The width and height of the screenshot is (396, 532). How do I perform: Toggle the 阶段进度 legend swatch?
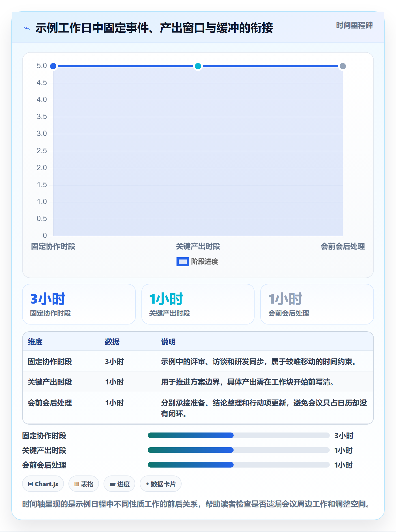[182, 262]
